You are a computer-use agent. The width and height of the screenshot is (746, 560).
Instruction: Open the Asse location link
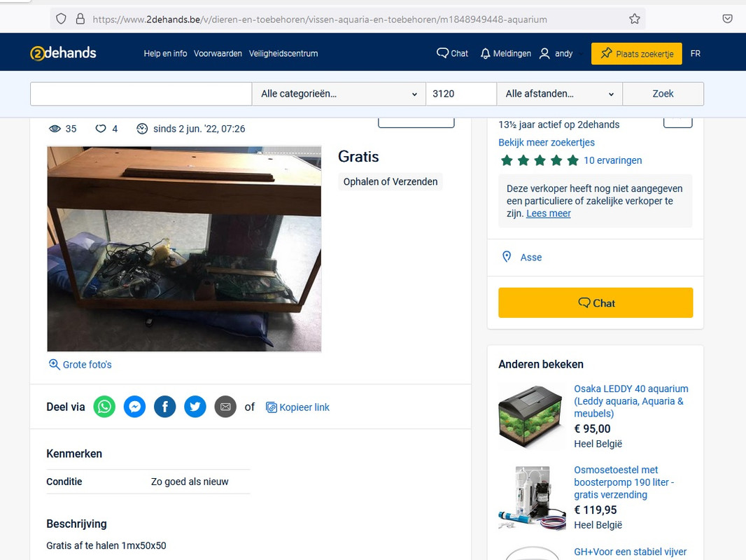pos(530,258)
